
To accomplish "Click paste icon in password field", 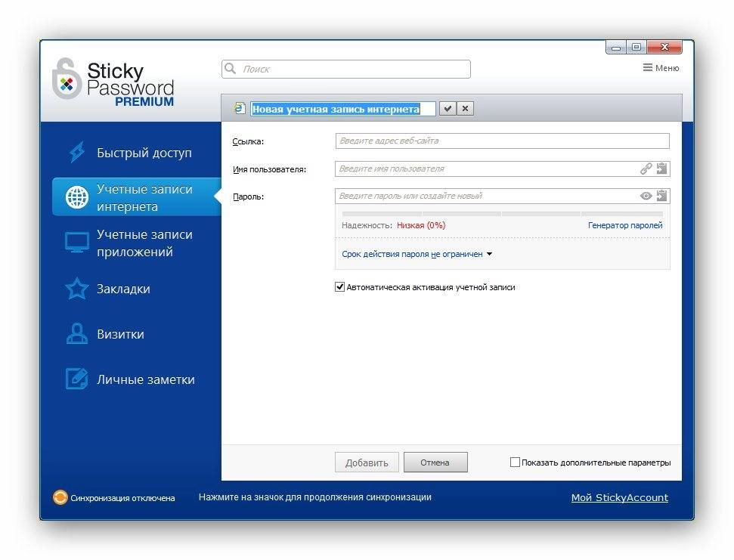I will (x=661, y=196).
